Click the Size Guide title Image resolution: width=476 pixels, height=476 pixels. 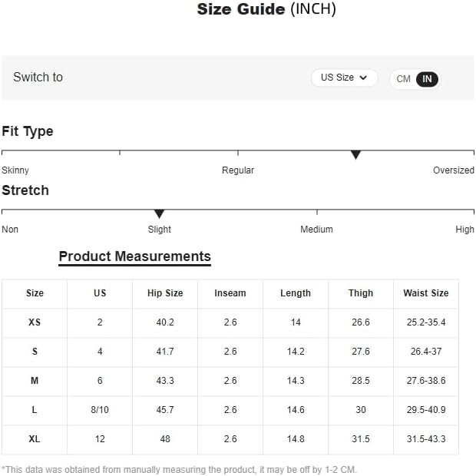[266, 9]
